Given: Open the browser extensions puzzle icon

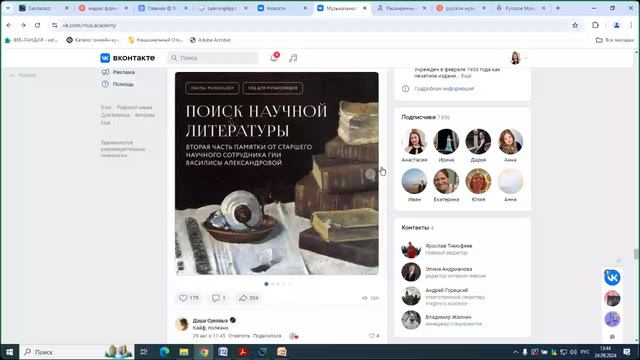Looking at the screenshot, I should [x=595, y=25].
